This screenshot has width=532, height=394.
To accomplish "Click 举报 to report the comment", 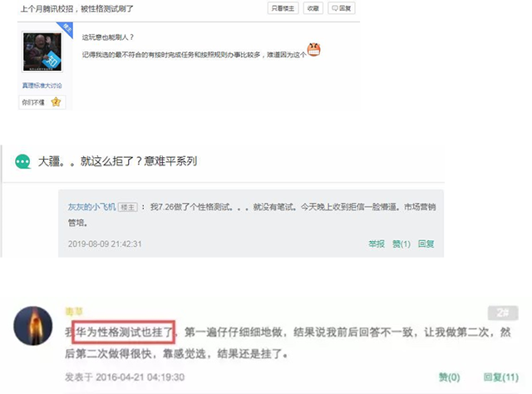I will click(377, 244).
